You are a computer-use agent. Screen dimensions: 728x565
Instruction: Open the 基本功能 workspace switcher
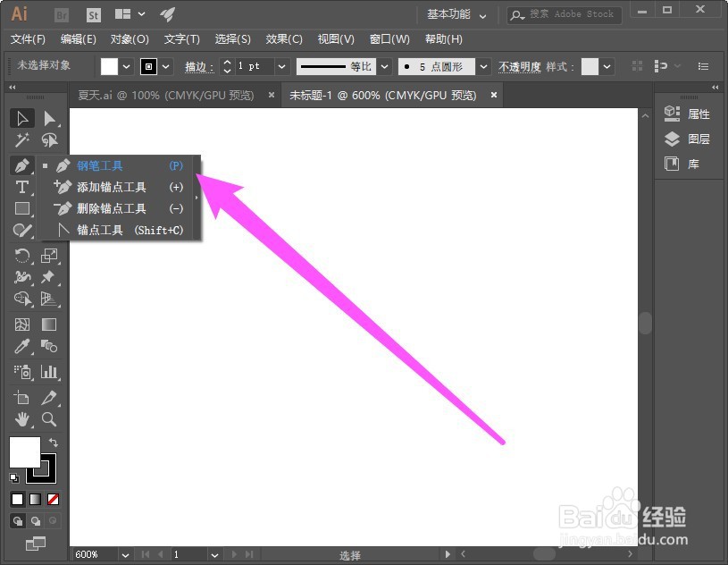point(456,15)
